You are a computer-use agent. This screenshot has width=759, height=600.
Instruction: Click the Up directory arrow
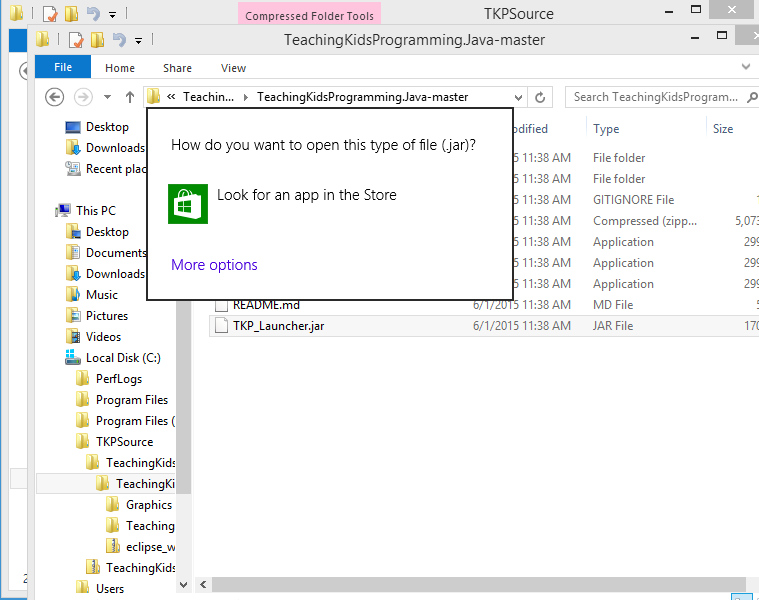tap(130, 97)
